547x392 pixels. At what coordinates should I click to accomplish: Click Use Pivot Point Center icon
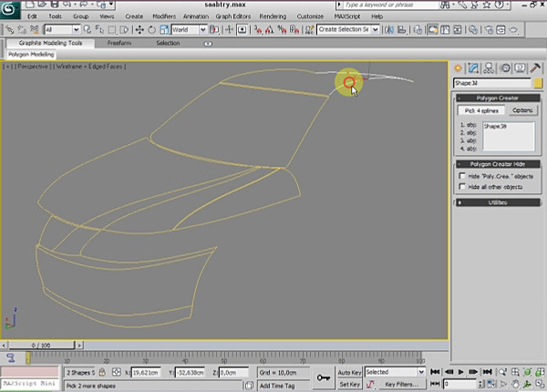point(214,30)
